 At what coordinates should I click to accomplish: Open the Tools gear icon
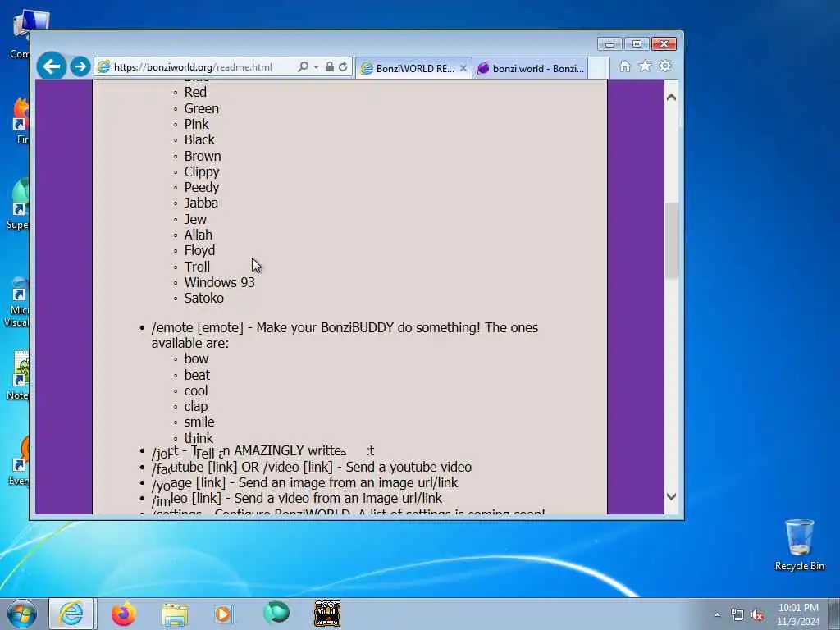coord(665,66)
